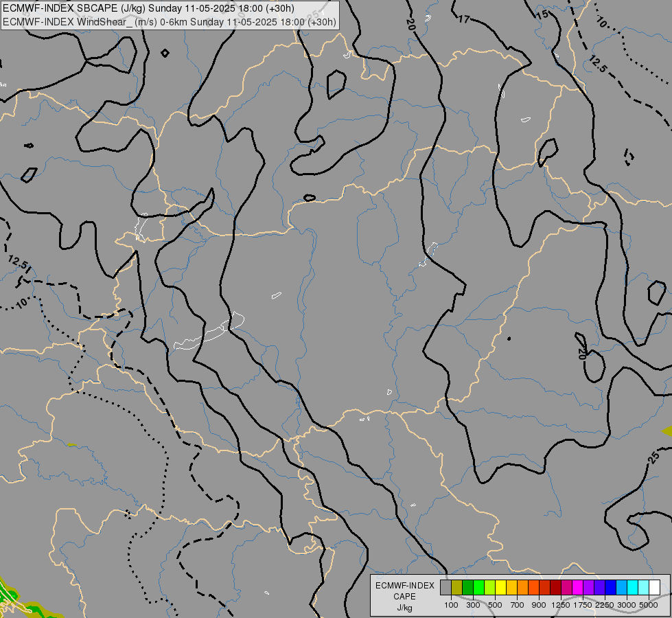Select the pale cyan swatch left of 5000

tap(643, 588)
